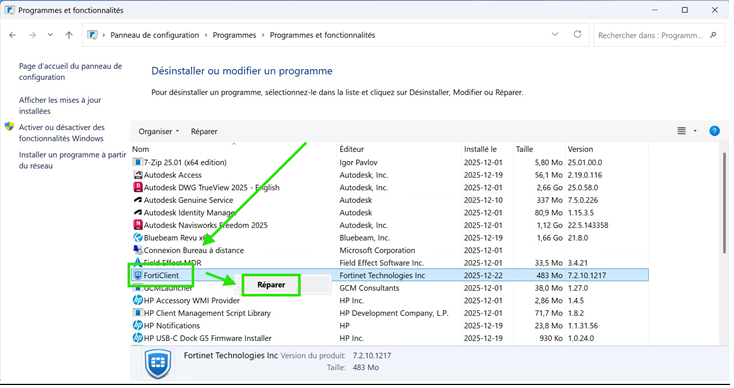Click the search magnifier icon
This screenshot has width=734, height=388.
(x=713, y=35)
